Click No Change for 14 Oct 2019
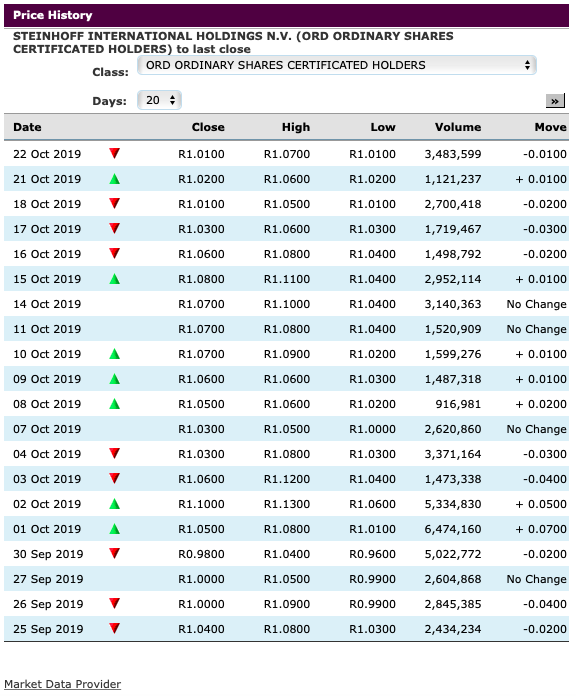Image resolution: width=576 pixels, height=696 pixels. coord(537,304)
